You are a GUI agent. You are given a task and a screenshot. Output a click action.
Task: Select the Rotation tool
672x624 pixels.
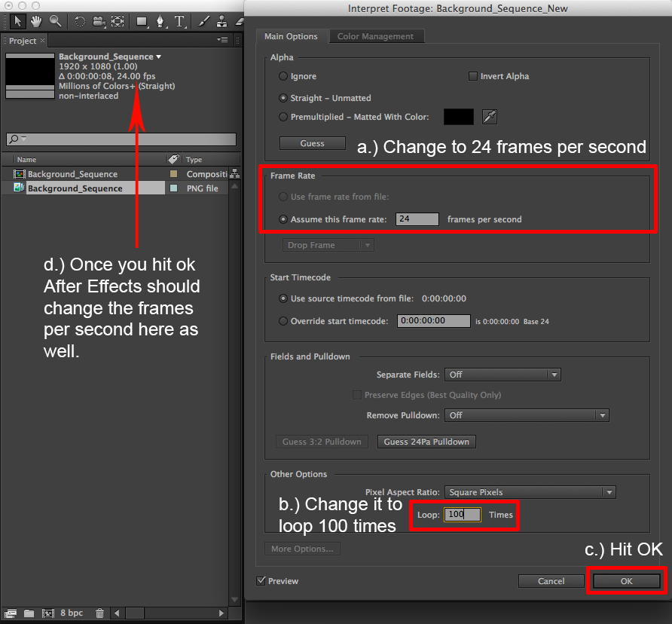80,21
